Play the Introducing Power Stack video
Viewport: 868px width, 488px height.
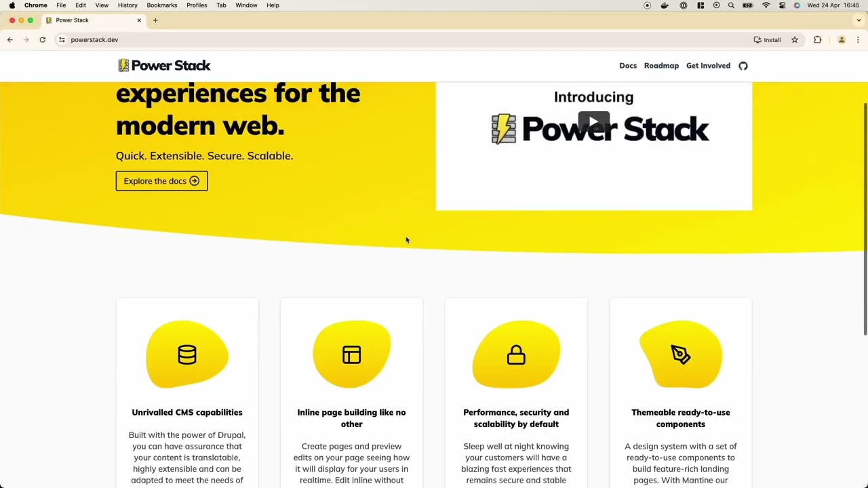[x=593, y=123]
